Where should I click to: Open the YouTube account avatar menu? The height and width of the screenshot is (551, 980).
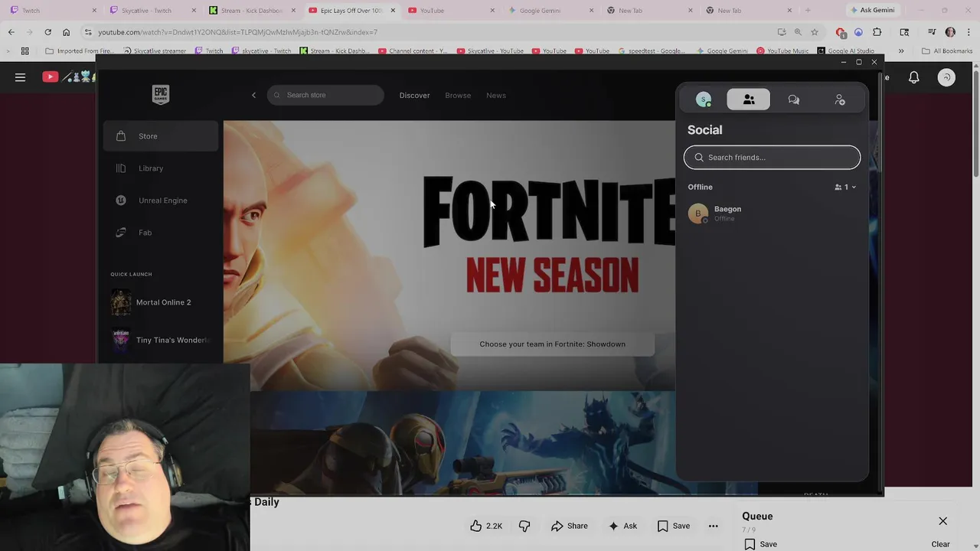tap(947, 77)
